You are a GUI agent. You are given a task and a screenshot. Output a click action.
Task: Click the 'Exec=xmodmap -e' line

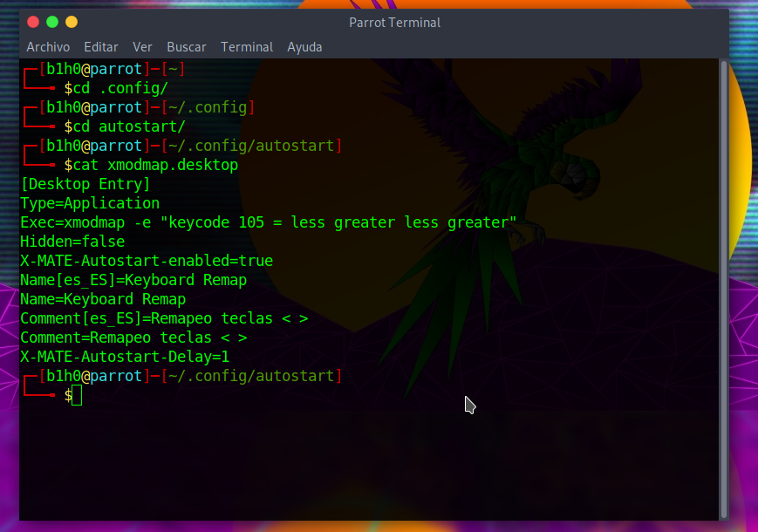[269, 222]
